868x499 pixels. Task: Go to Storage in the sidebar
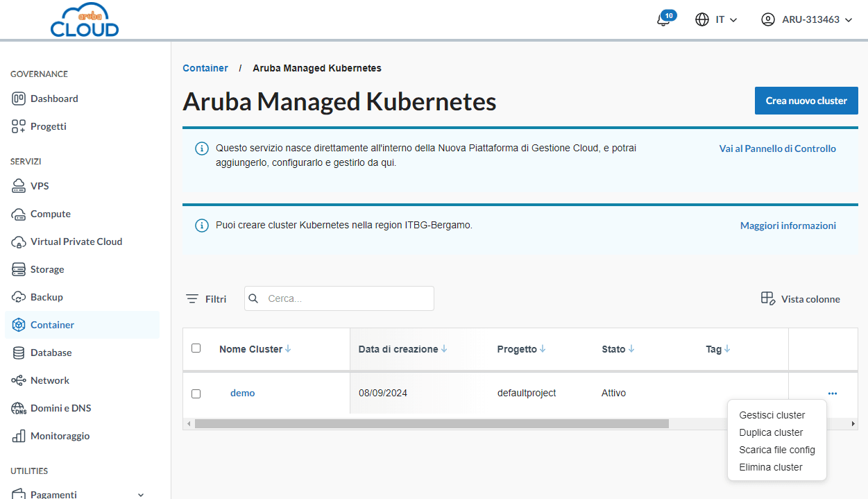[x=47, y=269]
